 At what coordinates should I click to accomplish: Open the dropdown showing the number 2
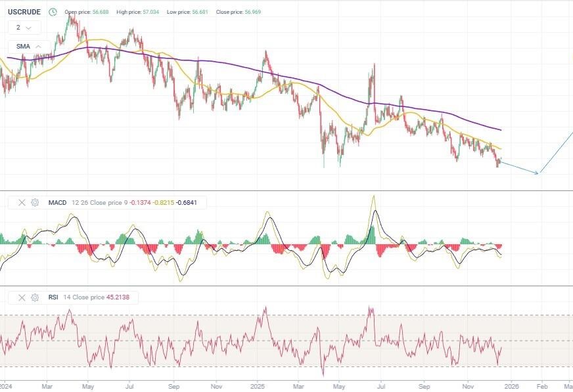point(24,28)
